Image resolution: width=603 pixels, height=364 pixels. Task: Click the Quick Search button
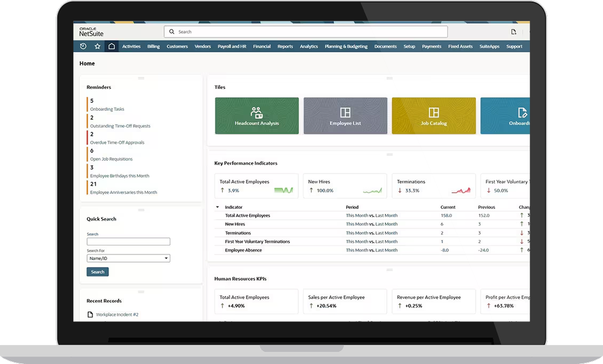[98, 272]
